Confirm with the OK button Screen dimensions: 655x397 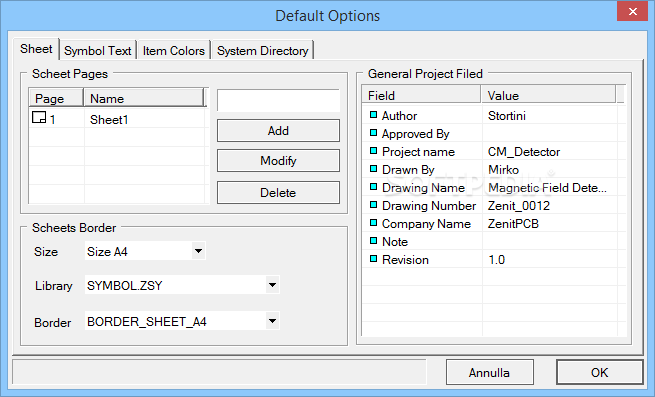(599, 372)
